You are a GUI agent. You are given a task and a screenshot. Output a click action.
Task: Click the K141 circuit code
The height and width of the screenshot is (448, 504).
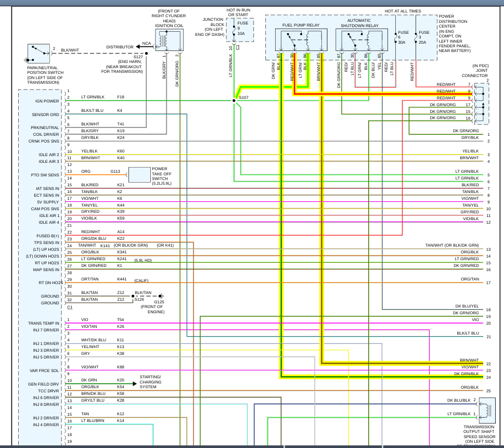(x=105, y=246)
